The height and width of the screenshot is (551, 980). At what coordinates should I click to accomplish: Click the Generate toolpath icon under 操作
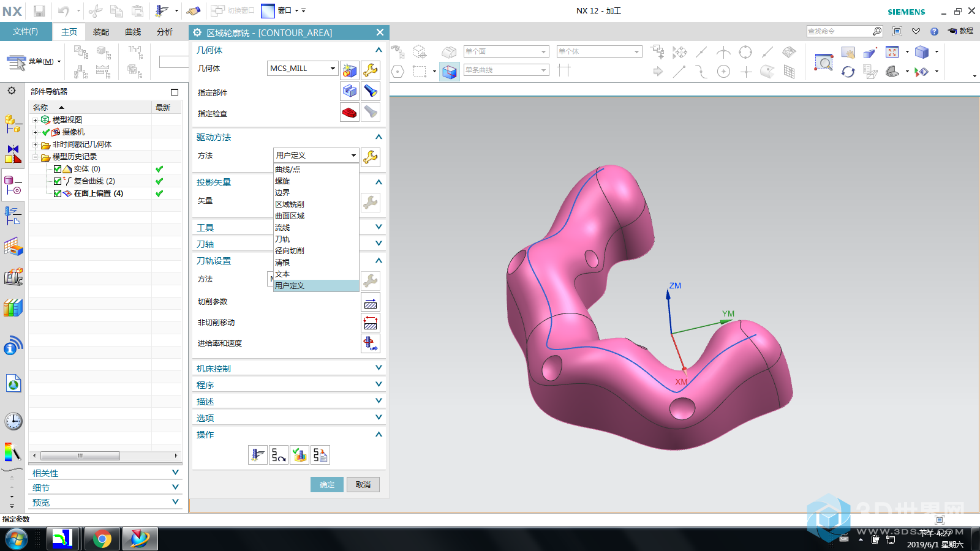pos(258,455)
